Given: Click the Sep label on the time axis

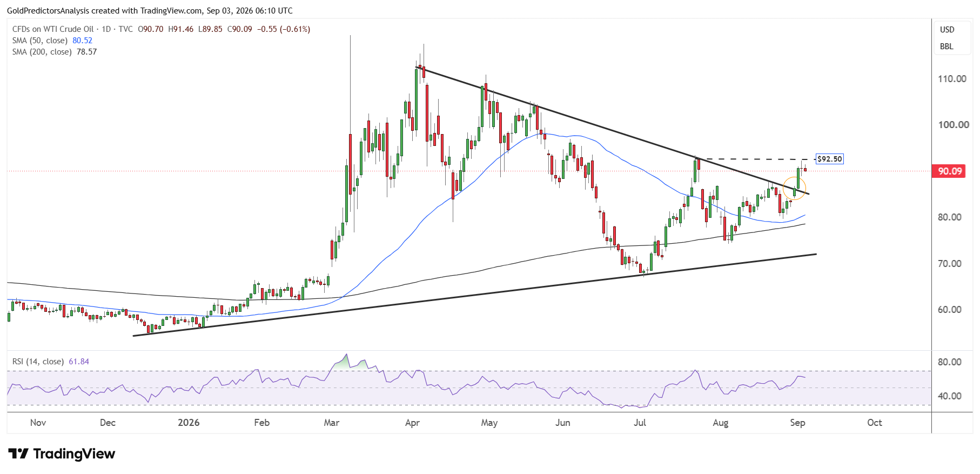Looking at the screenshot, I should pyautogui.click(x=797, y=423).
